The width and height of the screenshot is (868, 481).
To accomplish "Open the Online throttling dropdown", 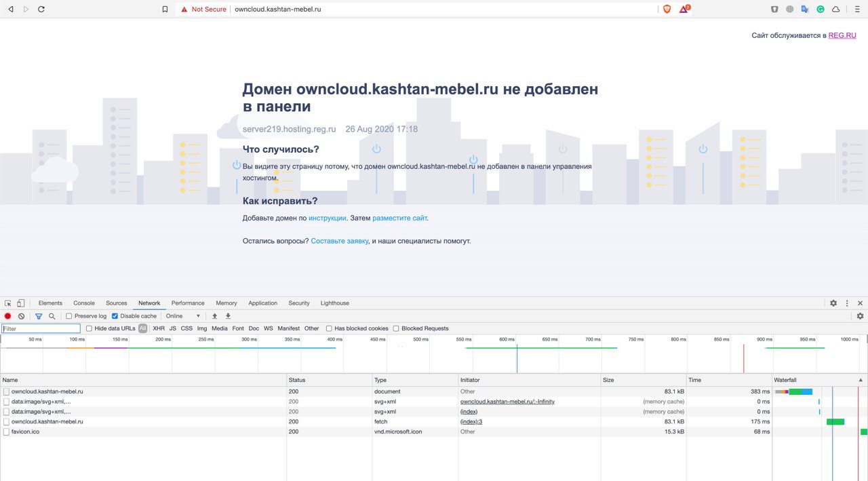I will [x=183, y=316].
